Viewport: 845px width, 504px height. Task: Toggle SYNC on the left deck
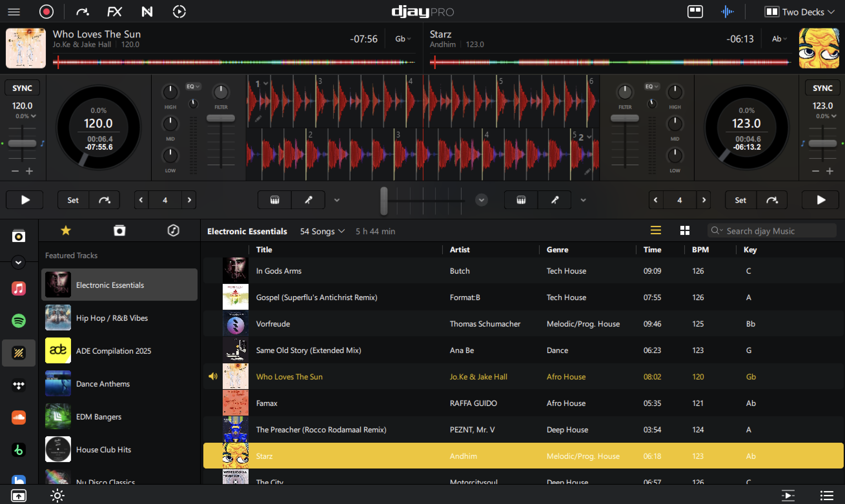coord(22,88)
